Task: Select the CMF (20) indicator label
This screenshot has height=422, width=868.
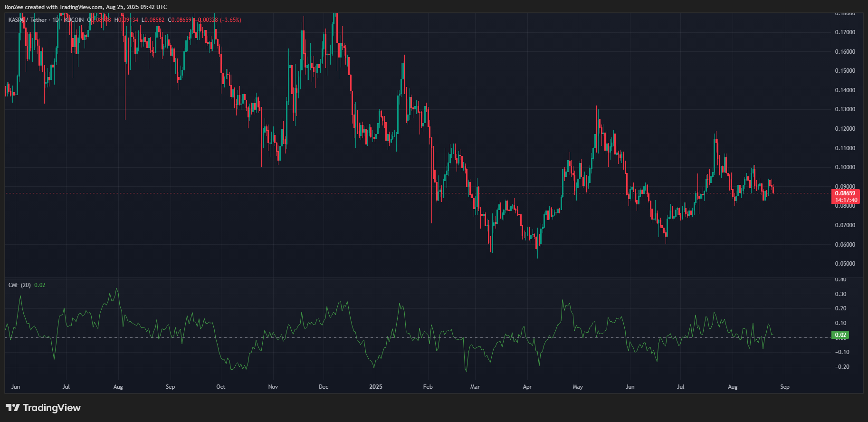Action: point(19,285)
